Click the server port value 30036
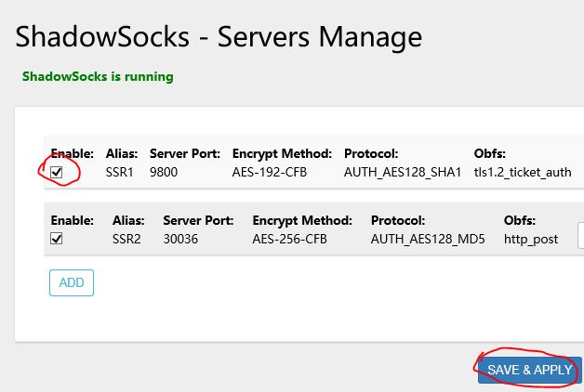584x392 pixels. pos(180,239)
